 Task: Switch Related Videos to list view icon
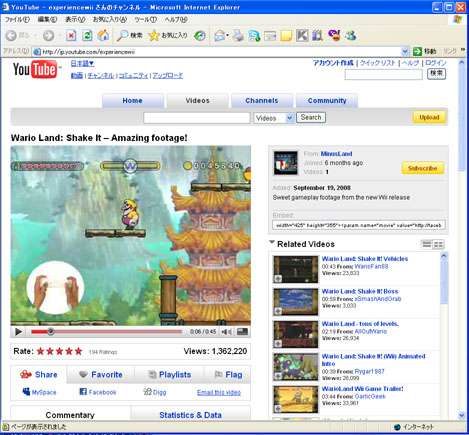pyautogui.click(x=427, y=244)
